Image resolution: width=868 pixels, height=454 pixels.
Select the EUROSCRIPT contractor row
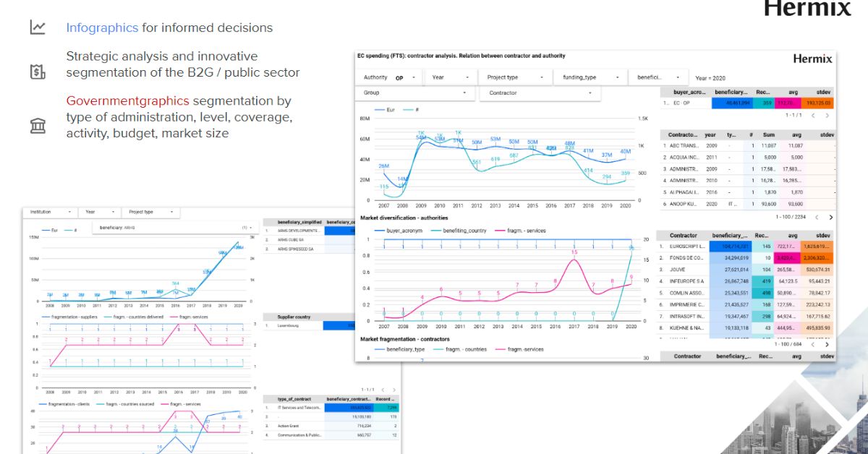coord(683,247)
